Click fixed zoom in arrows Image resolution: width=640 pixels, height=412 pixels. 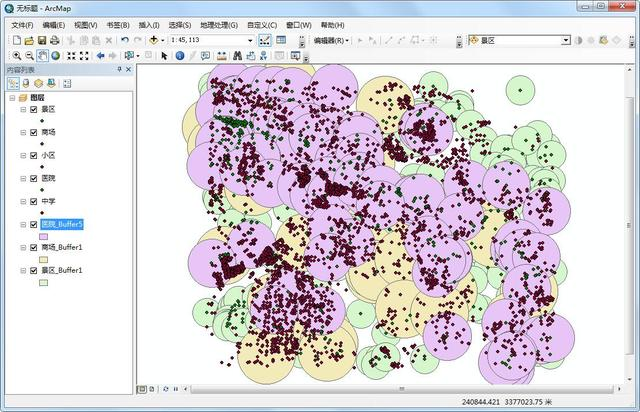71,56
